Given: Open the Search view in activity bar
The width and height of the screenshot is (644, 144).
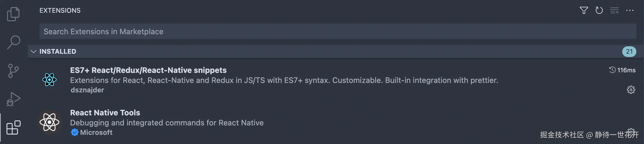Looking at the screenshot, I should pyautogui.click(x=13, y=42).
